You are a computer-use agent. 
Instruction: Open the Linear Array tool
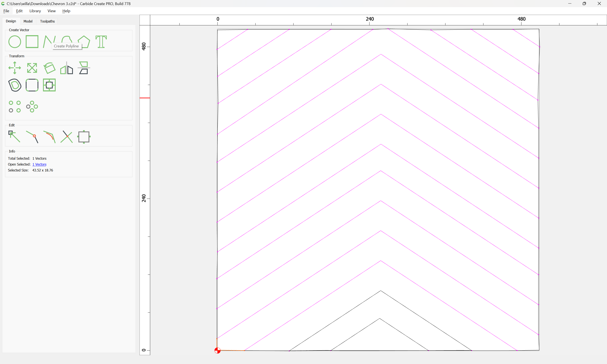click(15, 107)
